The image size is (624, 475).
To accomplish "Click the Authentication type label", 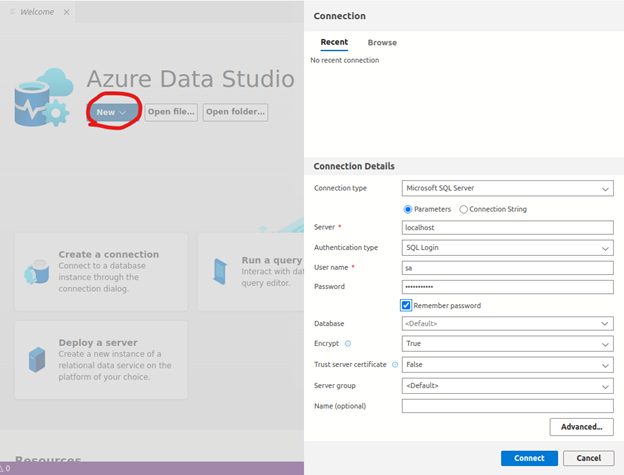I will click(346, 247).
